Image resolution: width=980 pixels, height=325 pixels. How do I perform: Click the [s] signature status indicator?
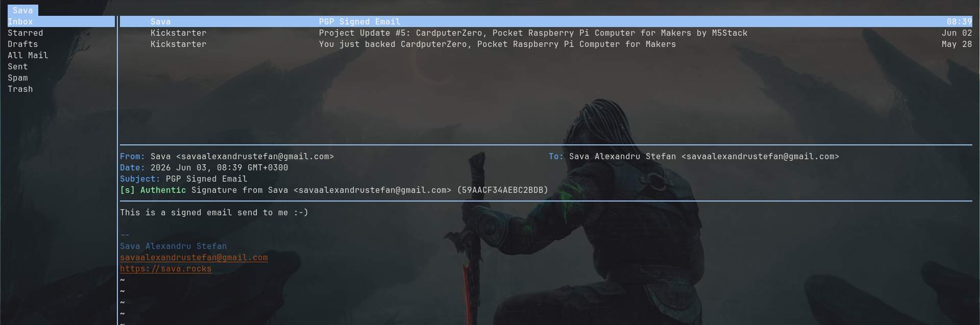pos(128,190)
